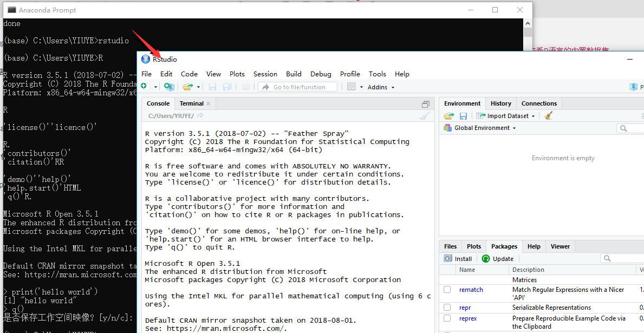Open the Addins dropdown

pyautogui.click(x=381, y=87)
